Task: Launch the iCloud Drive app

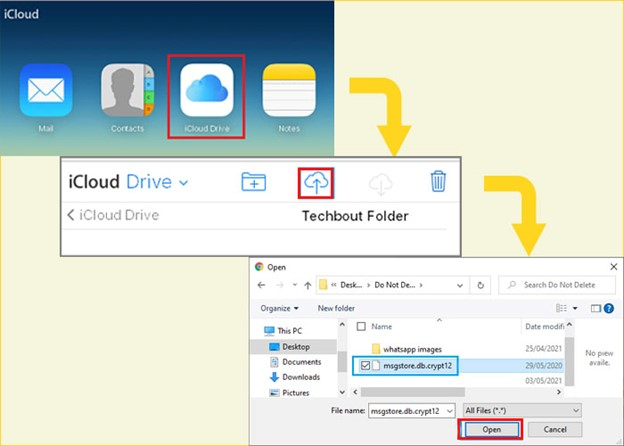Action: point(208,91)
